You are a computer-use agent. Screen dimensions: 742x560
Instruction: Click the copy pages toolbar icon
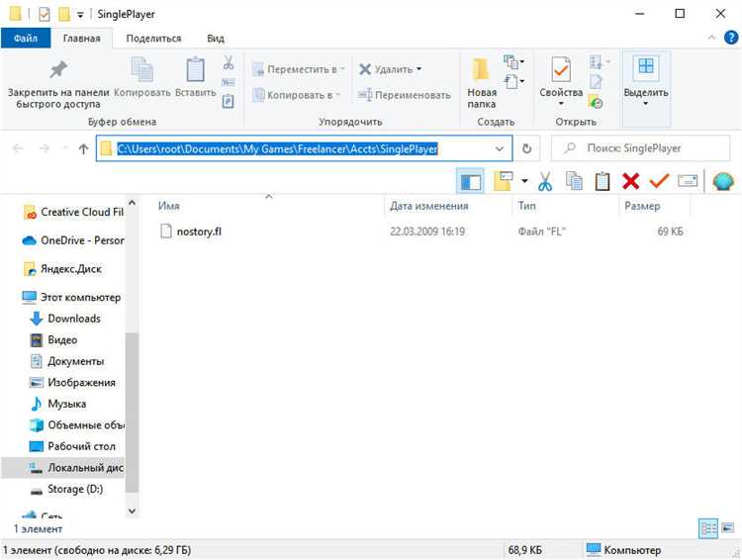(574, 181)
